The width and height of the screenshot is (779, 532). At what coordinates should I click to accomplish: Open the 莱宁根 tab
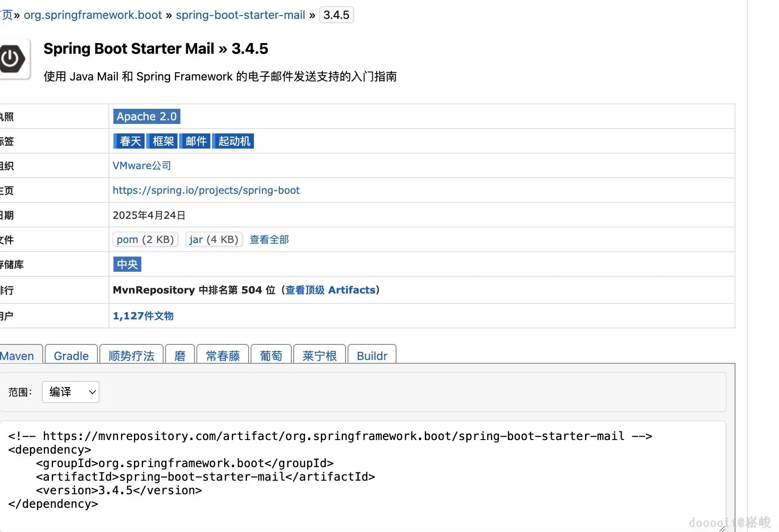tap(320, 355)
